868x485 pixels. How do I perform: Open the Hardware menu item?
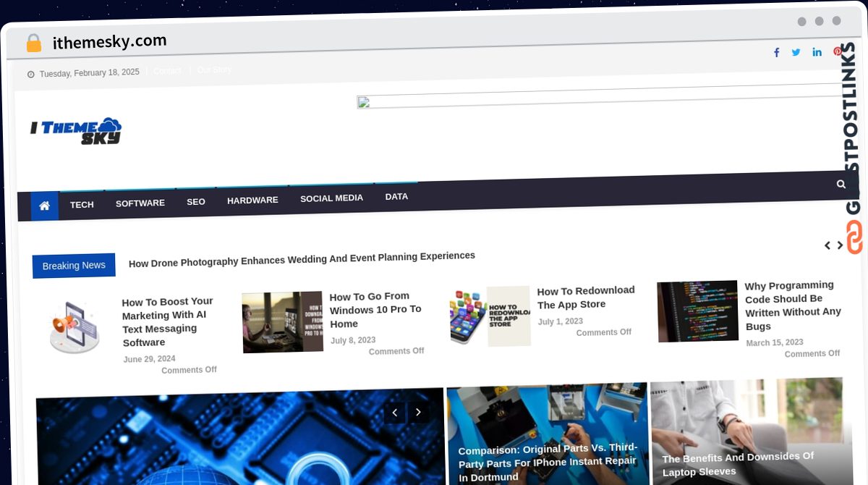click(252, 201)
